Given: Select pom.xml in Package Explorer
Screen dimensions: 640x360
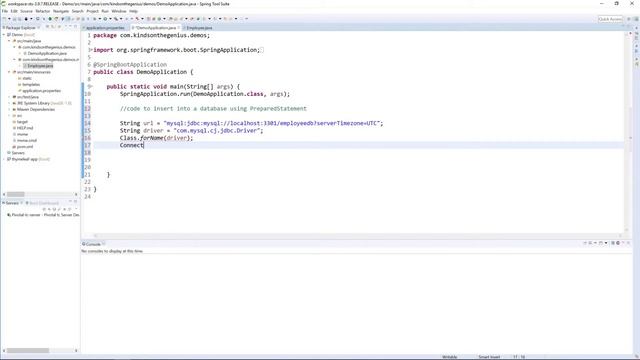Looking at the screenshot, I should [x=25, y=147].
